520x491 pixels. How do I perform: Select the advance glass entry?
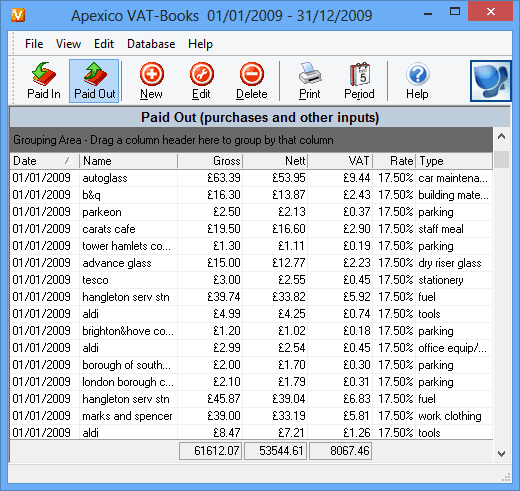pos(251,263)
